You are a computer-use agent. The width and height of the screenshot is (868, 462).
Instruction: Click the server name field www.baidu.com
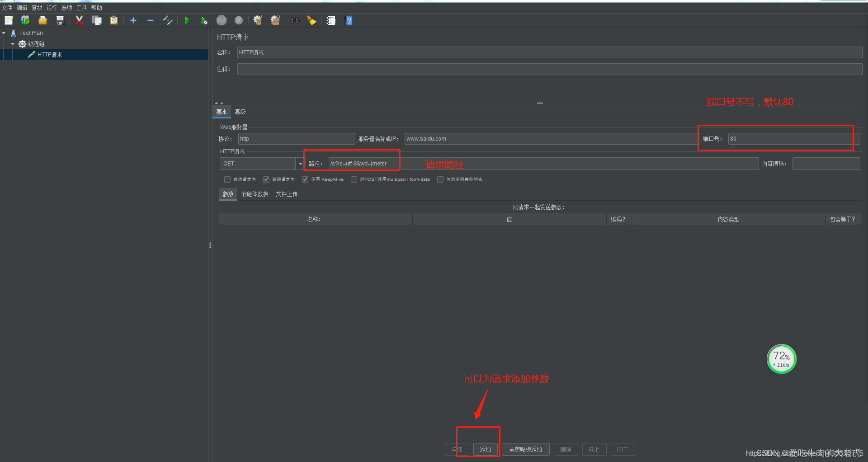click(552, 139)
